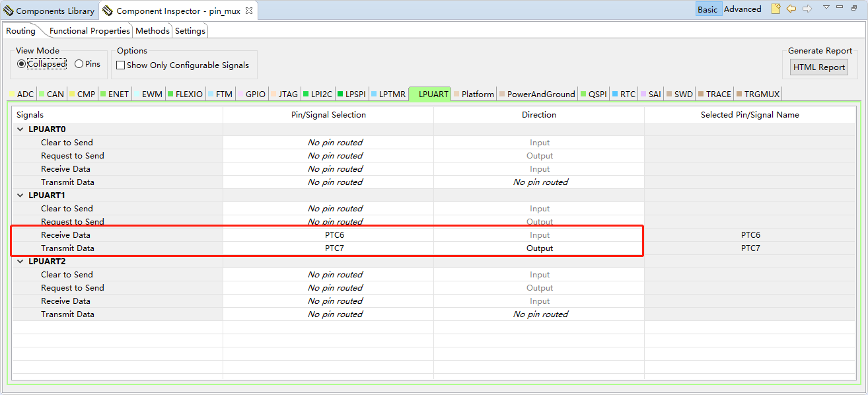Open the SAI peripheral tab
Image resolution: width=868 pixels, height=395 pixels.
tap(651, 94)
